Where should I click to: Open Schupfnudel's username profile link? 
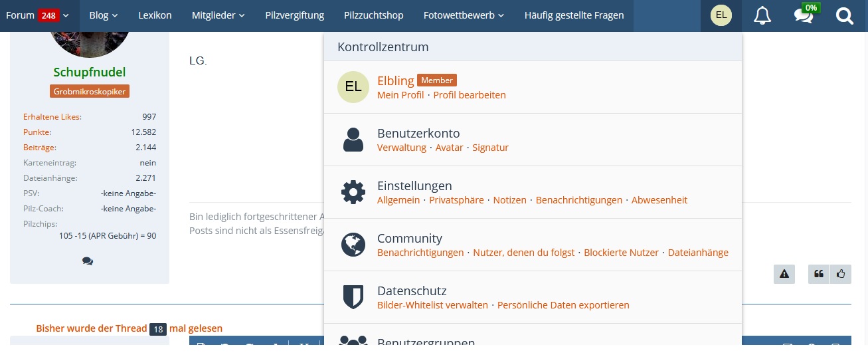tap(90, 72)
